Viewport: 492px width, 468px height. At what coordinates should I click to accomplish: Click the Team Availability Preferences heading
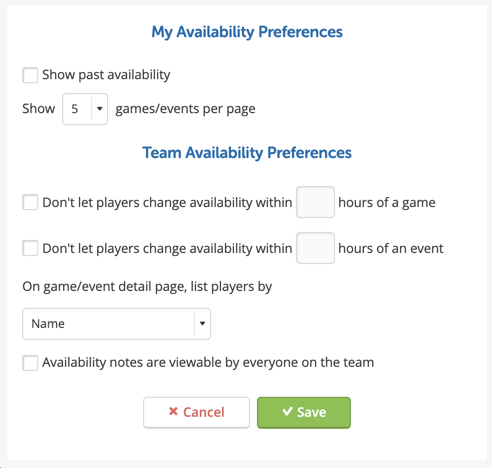(x=247, y=153)
